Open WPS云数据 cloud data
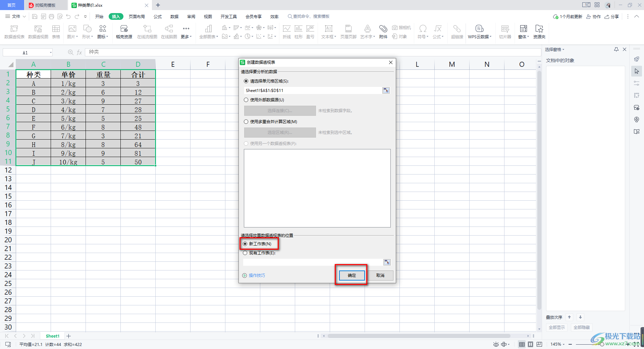Viewport: 644px width, 349px height. 480,32
